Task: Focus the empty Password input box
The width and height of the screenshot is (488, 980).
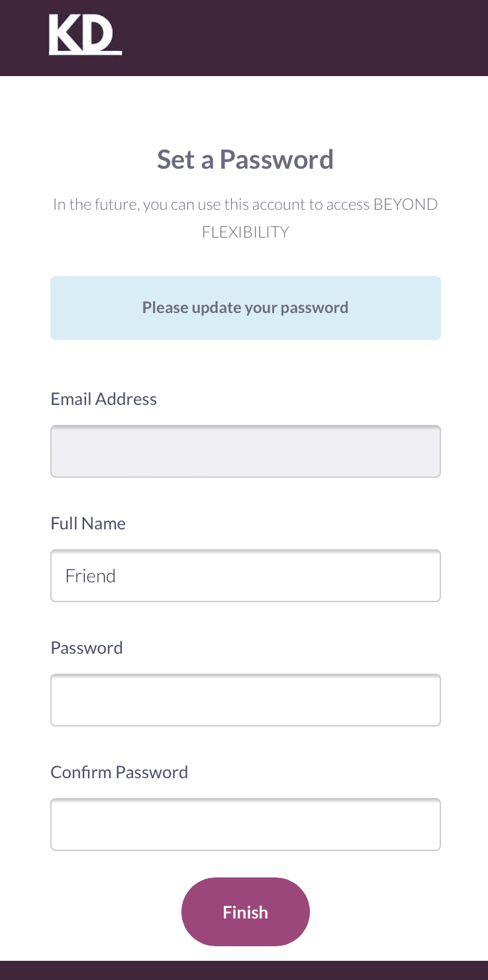Action: pyautogui.click(x=245, y=700)
